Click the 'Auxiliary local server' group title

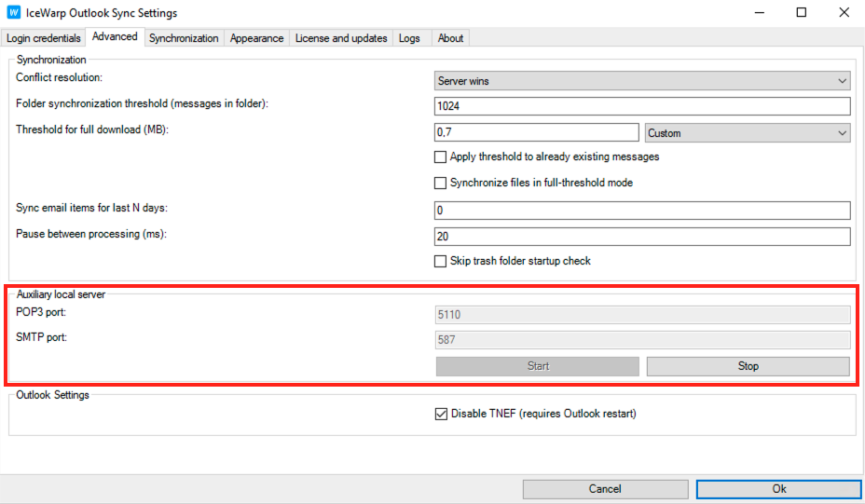61,294
